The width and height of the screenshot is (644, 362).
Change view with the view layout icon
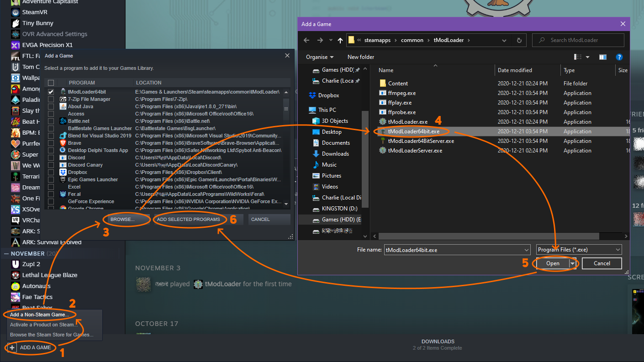click(x=578, y=57)
